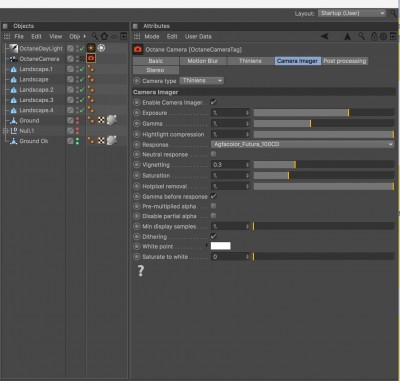Click the Exposure value stepper arrows

click(x=247, y=113)
